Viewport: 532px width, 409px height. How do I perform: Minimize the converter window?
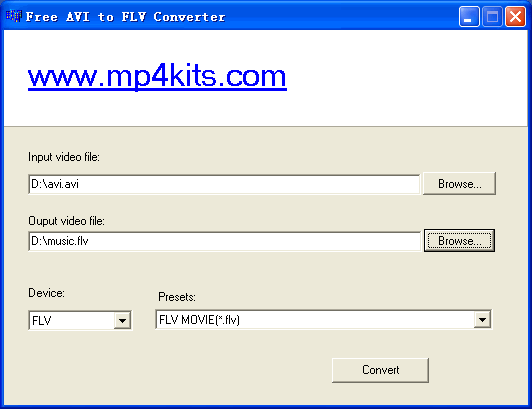coord(469,16)
